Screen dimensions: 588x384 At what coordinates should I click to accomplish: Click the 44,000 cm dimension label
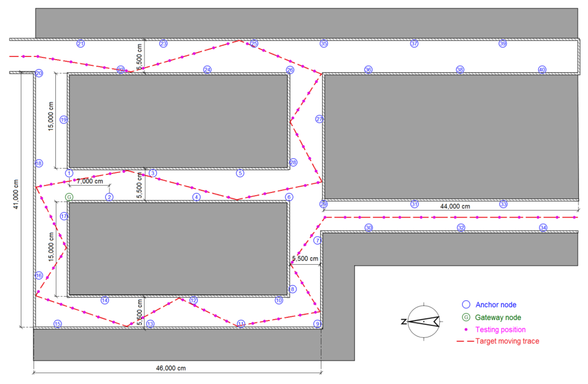point(455,206)
